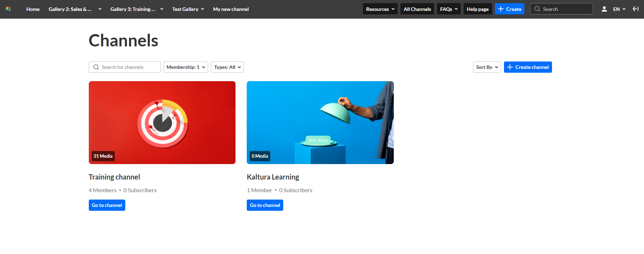Open the Home navigation item
This screenshot has height=254, width=644.
click(33, 9)
